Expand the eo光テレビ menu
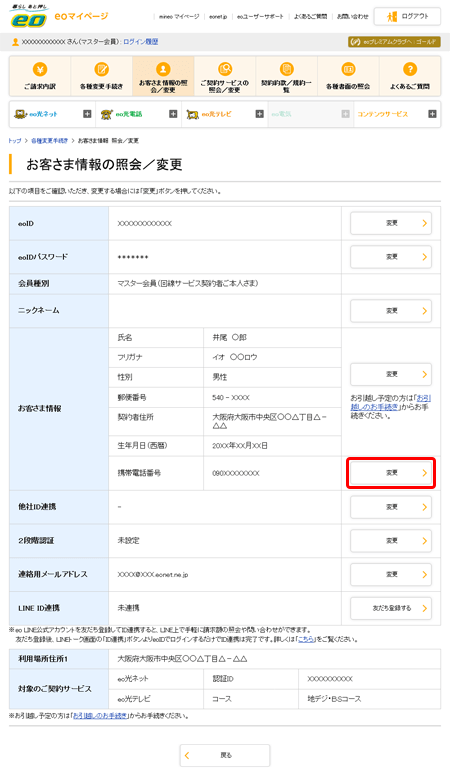Image resolution: width=450 pixels, height=773 pixels. (x=259, y=114)
